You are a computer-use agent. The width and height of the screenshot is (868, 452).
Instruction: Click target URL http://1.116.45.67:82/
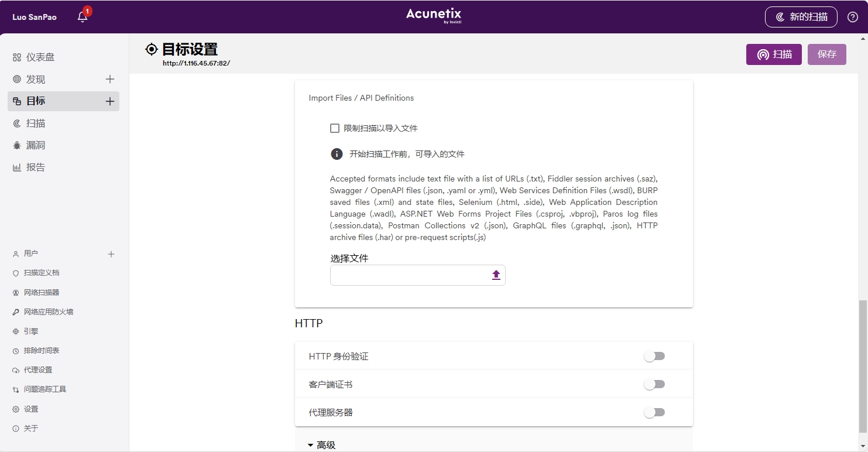[x=197, y=63]
